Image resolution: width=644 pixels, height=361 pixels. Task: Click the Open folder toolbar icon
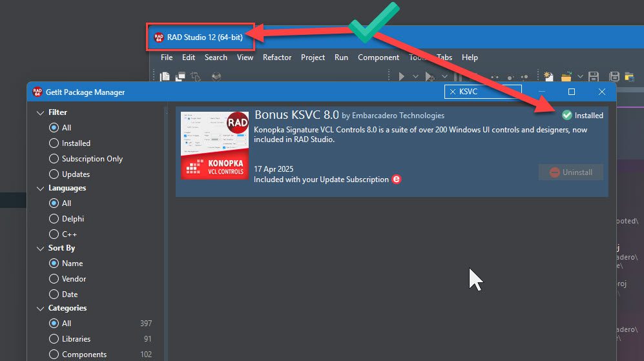point(566,76)
